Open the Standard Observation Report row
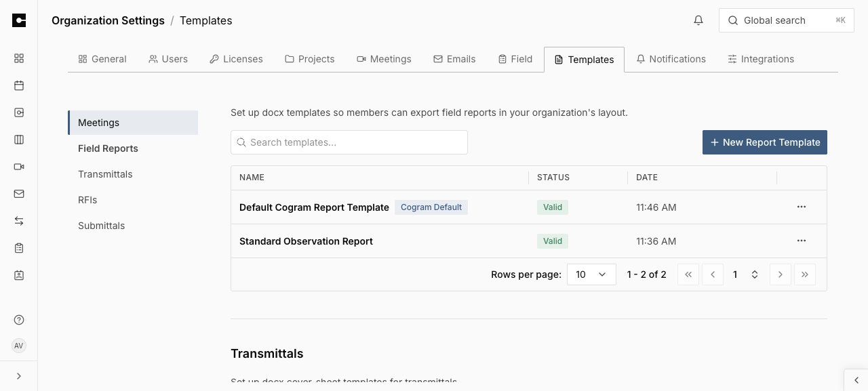The height and width of the screenshot is (391, 868). tap(529, 241)
